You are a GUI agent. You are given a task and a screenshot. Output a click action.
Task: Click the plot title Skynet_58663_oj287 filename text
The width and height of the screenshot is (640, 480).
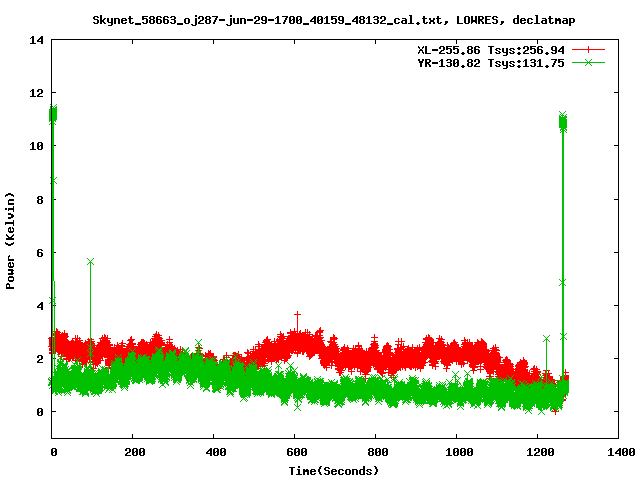pos(334,20)
